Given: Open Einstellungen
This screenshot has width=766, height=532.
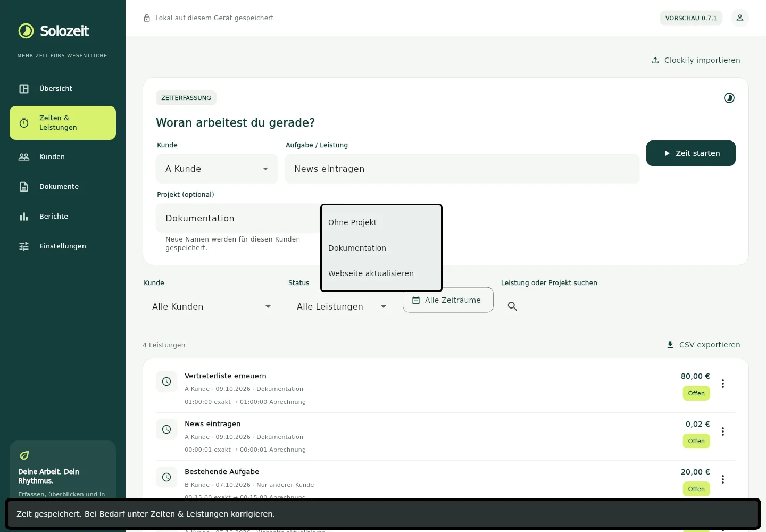Looking at the screenshot, I should [63, 246].
